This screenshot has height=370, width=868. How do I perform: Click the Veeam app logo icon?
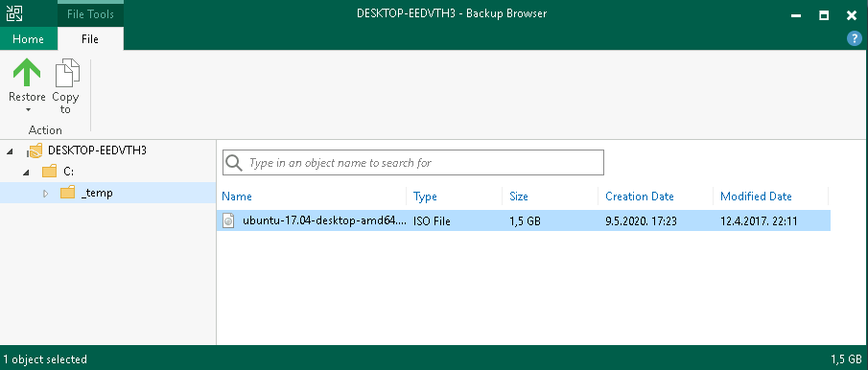click(14, 13)
